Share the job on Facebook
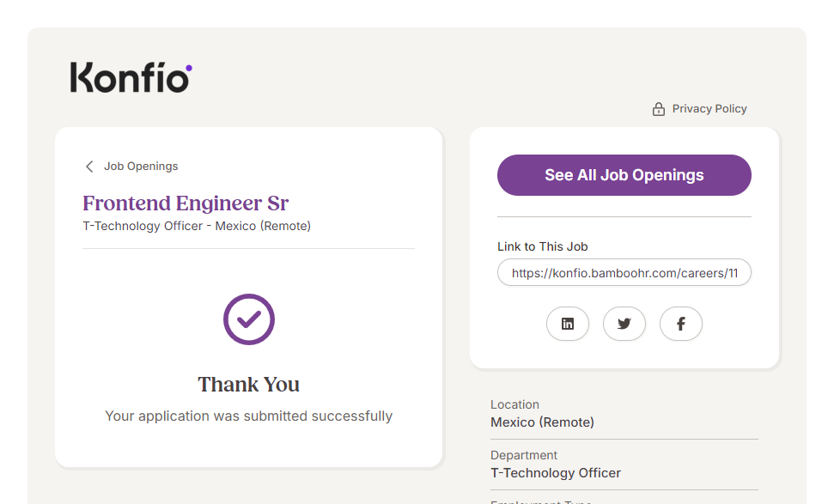 tap(681, 324)
